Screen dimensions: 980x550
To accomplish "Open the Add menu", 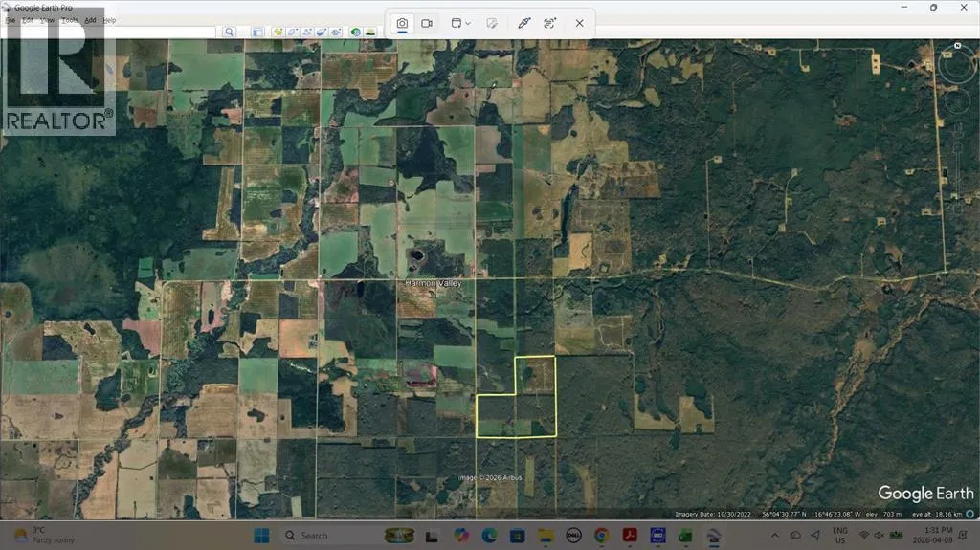I will 90,20.
